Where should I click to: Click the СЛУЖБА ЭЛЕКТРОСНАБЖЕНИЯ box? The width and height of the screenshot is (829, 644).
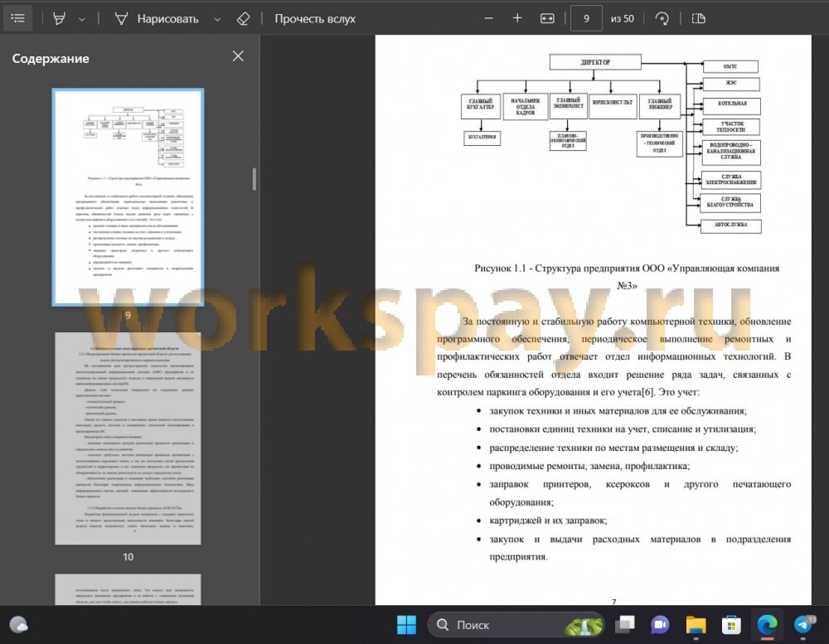(x=731, y=180)
